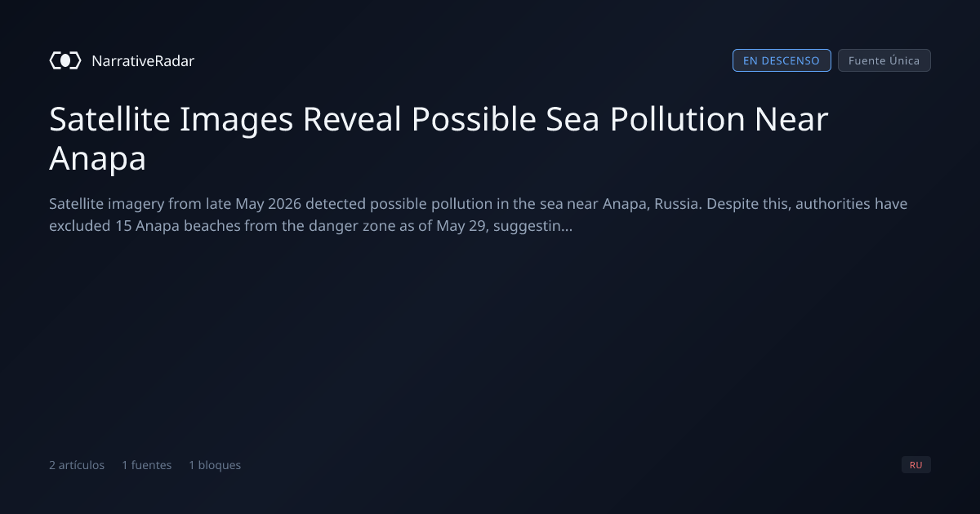Click the 2 artículos count

[77, 465]
